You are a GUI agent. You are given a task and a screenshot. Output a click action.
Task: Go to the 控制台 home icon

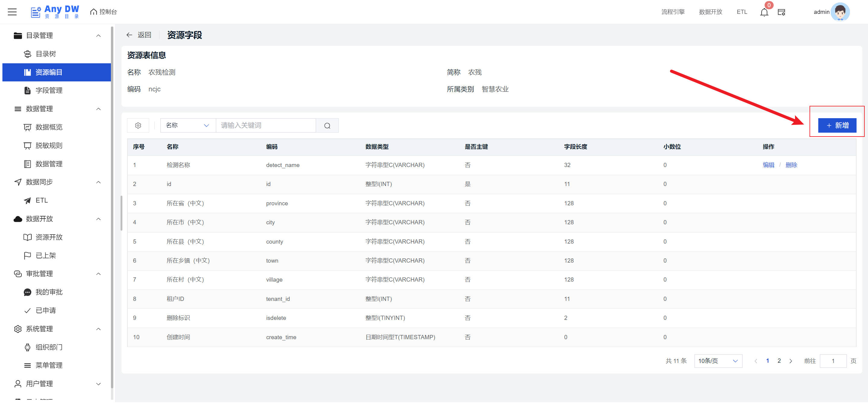(x=94, y=12)
